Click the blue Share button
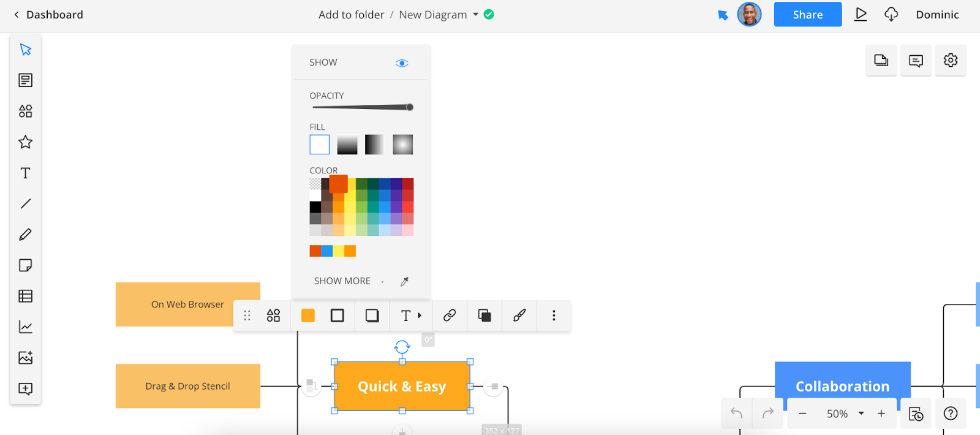This screenshot has height=435, width=980. click(807, 15)
